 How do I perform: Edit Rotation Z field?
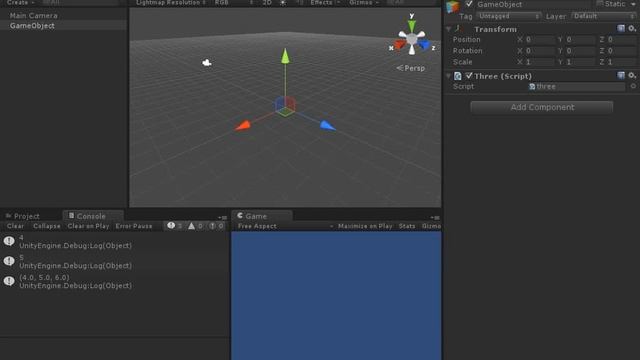(x=621, y=51)
